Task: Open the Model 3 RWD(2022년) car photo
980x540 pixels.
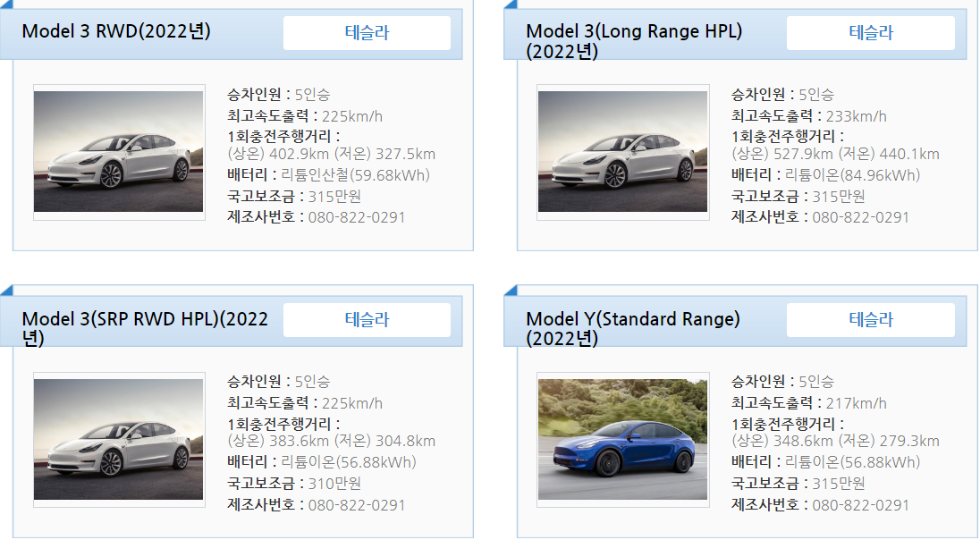Action: click(119, 152)
